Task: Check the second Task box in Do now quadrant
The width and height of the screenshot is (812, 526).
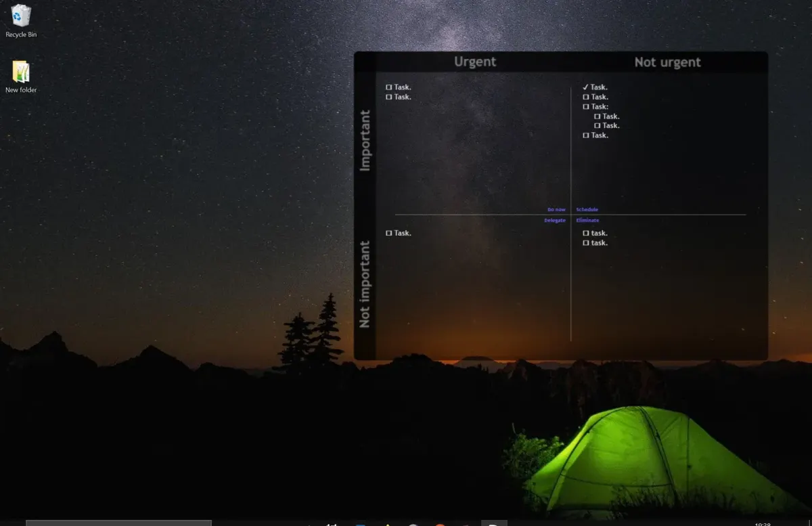Action: (x=389, y=97)
